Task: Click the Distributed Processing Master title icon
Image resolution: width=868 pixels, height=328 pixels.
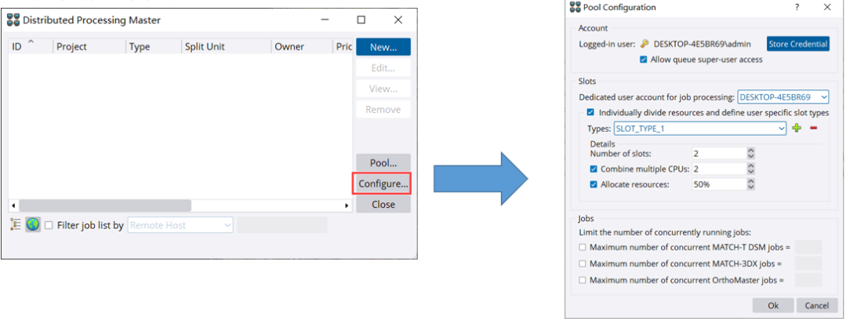Action: click(13, 20)
